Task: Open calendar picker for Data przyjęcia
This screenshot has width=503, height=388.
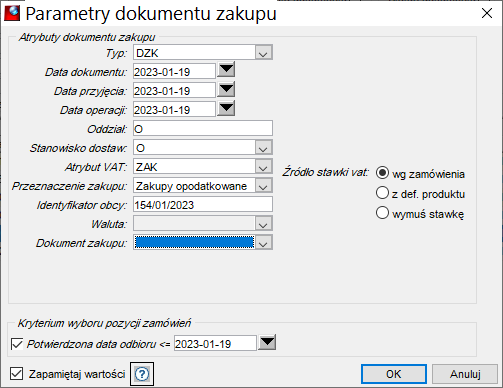Action: tap(226, 89)
